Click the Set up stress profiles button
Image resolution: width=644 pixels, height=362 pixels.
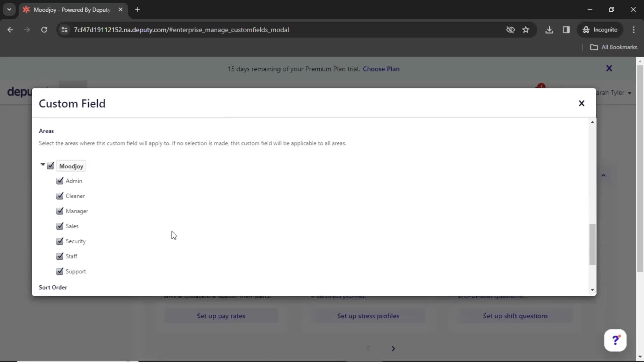368,316
